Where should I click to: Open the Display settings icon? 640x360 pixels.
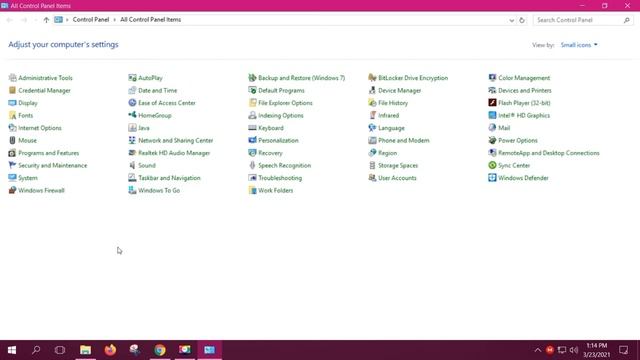coord(12,103)
